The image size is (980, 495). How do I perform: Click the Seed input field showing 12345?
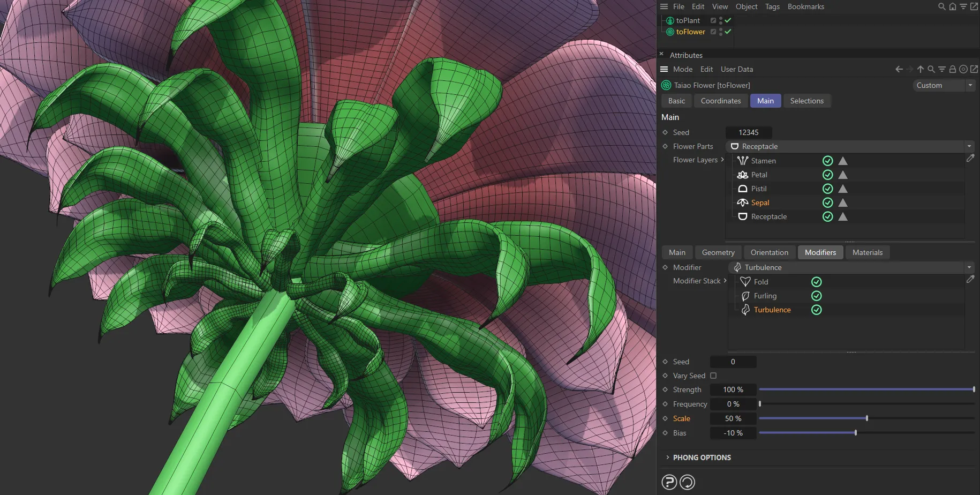[x=749, y=132]
